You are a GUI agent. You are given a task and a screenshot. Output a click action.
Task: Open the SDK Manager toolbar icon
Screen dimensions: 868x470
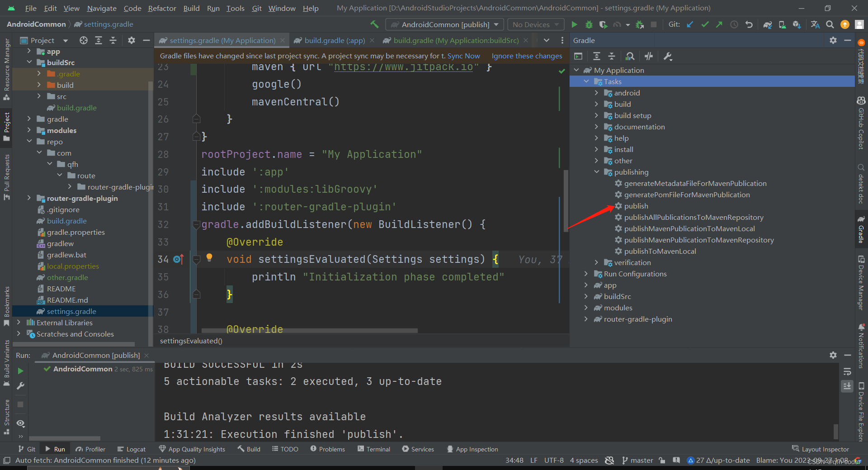797,24
